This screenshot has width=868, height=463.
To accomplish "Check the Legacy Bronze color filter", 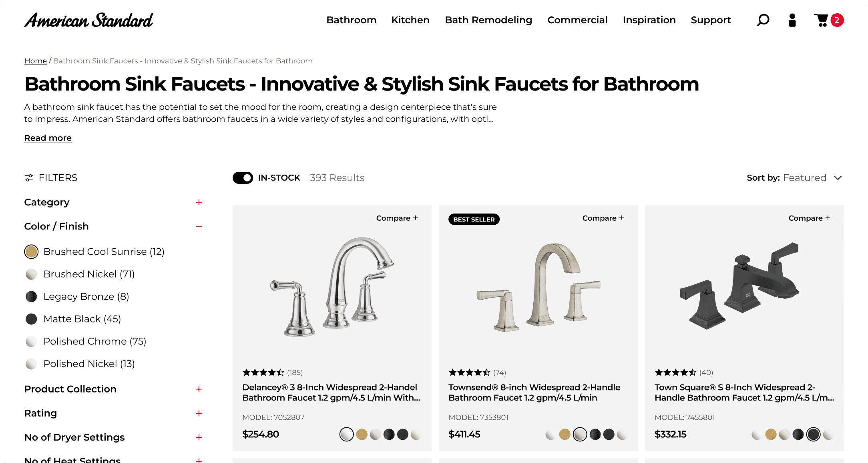I will [x=31, y=296].
